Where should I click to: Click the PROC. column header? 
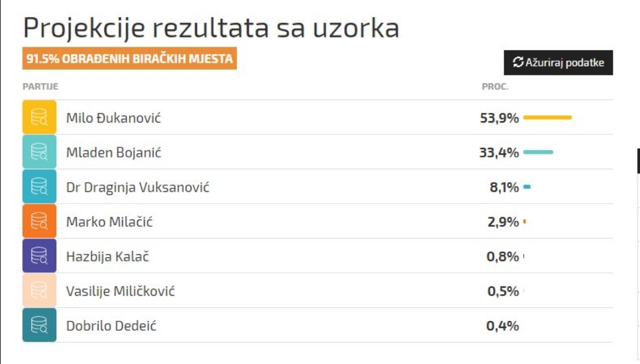[495, 86]
